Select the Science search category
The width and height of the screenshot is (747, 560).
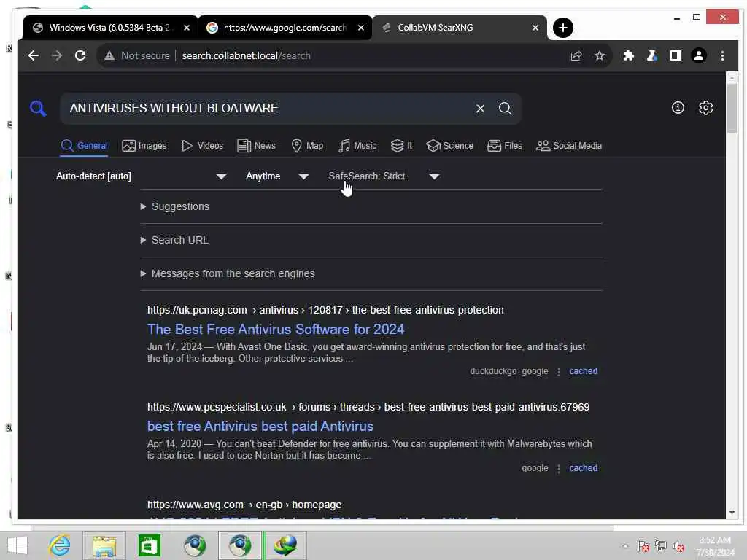pyautogui.click(x=449, y=146)
